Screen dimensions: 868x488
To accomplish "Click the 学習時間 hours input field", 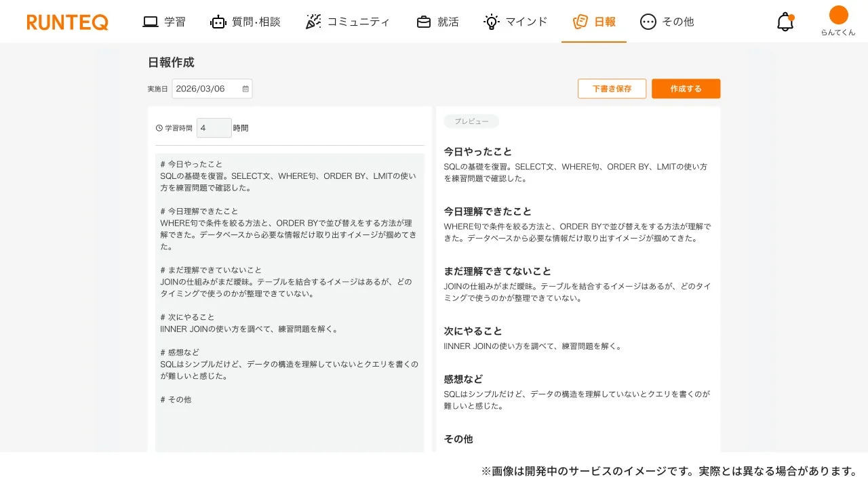I will [x=214, y=127].
